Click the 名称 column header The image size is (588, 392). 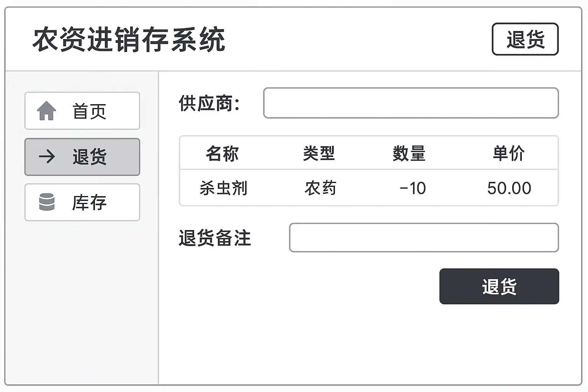click(222, 154)
